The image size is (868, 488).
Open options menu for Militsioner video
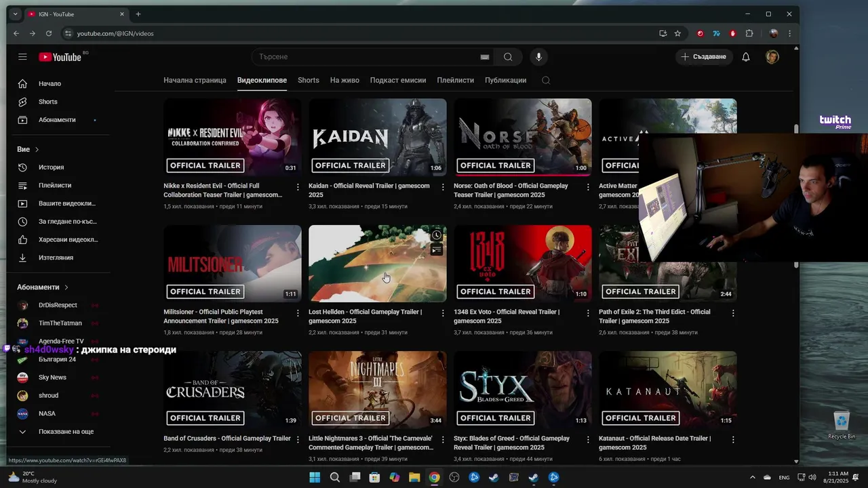298,313
